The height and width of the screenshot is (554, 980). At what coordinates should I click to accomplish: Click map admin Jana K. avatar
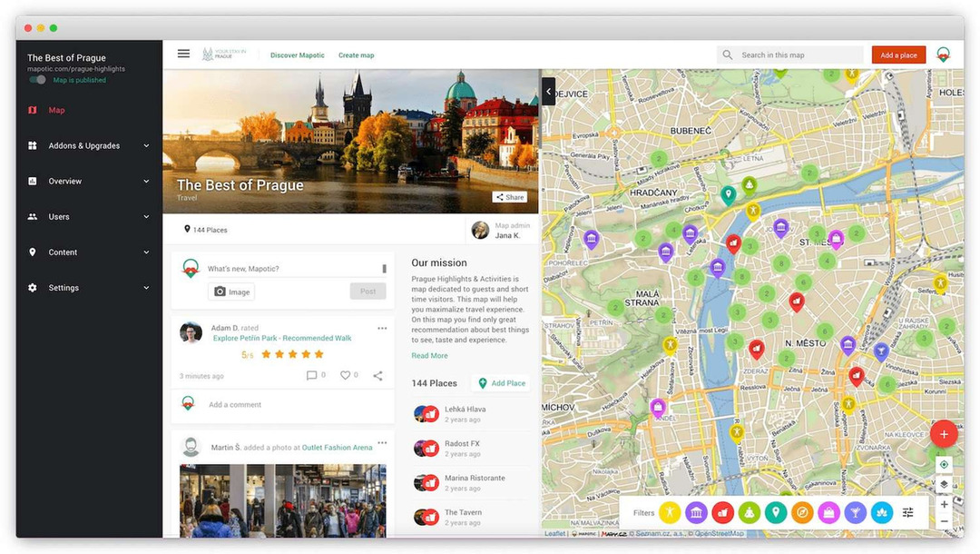480,230
